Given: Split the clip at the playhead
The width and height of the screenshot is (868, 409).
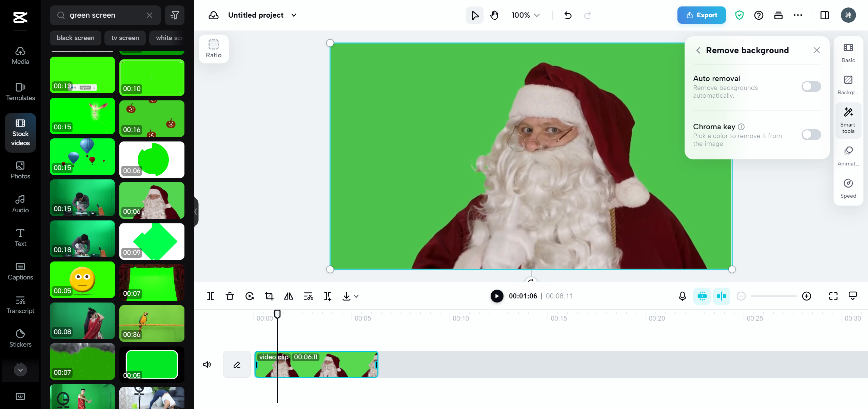Looking at the screenshot, I should pyautogui.click(x=210, y=296).
